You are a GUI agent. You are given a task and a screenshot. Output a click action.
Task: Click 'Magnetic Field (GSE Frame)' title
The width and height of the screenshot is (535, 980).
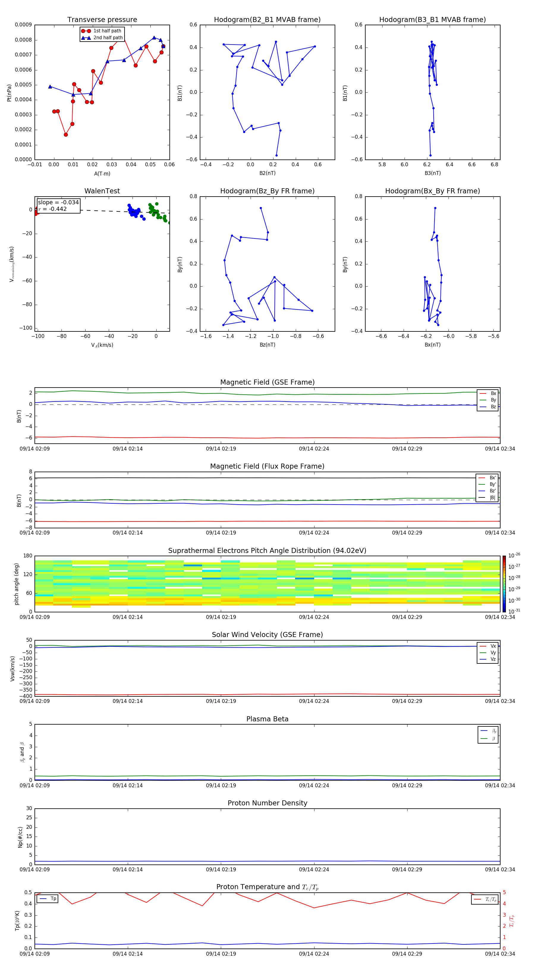click(267, 382)
